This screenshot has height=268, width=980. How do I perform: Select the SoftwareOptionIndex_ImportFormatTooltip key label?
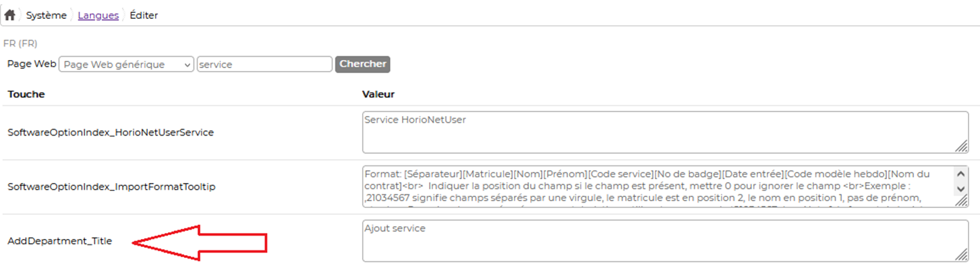click(x=111, y=187)
